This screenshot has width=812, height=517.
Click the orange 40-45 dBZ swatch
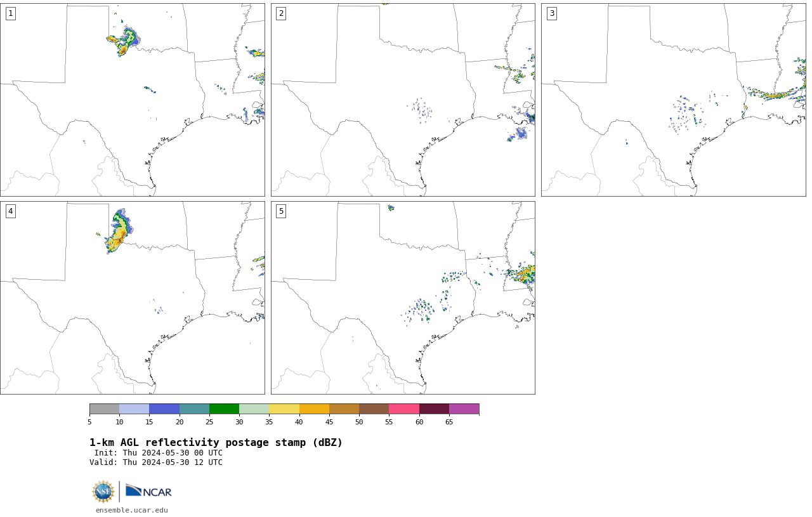click(314, 409)
